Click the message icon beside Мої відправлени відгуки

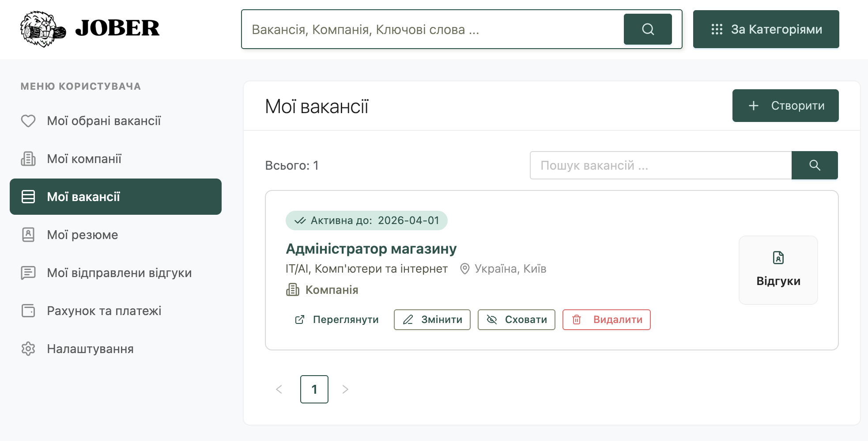28,273
